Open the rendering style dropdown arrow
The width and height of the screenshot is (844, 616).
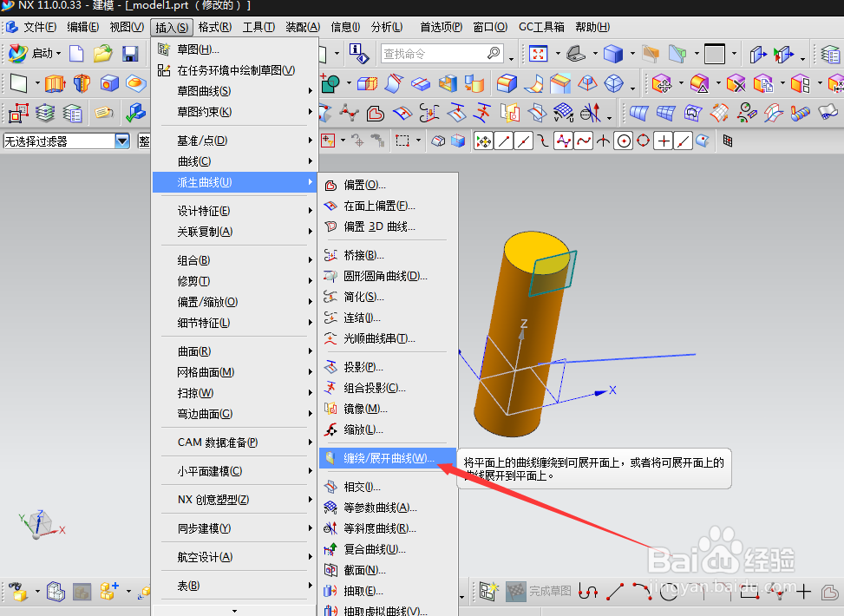(x=632, y=53)
